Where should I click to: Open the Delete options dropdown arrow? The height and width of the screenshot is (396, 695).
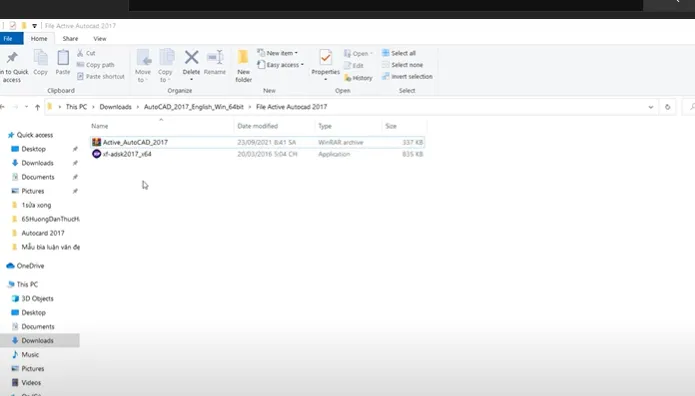[x=191, y=80]
